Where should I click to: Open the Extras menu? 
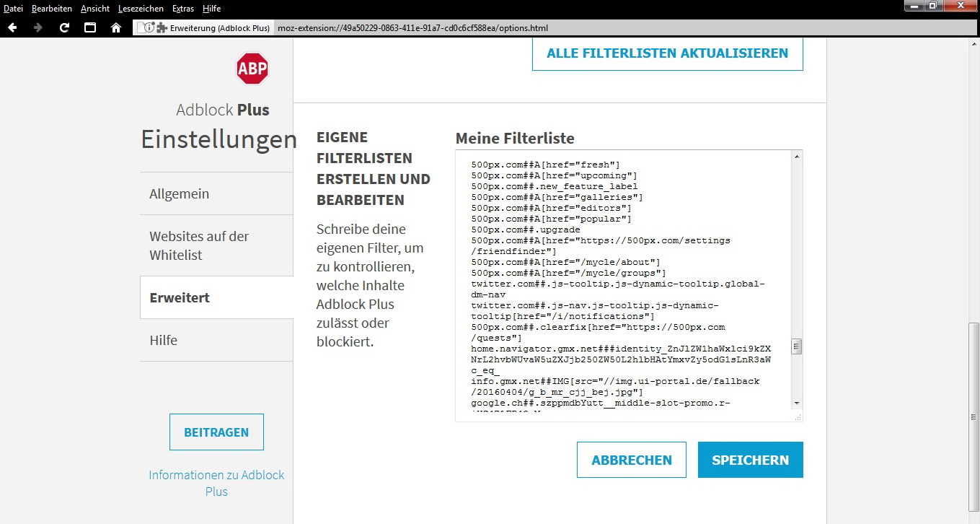pyautogui.click(x=184, y=9)
